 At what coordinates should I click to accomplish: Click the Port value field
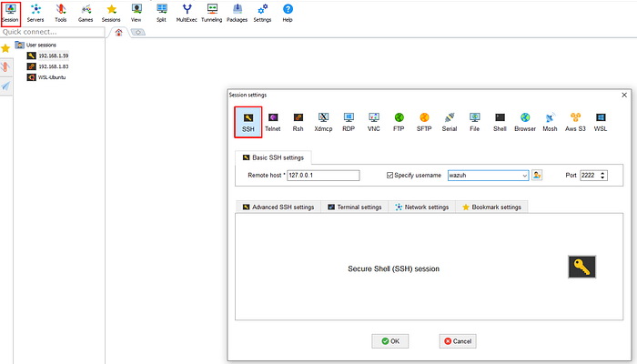pos(590,175)
